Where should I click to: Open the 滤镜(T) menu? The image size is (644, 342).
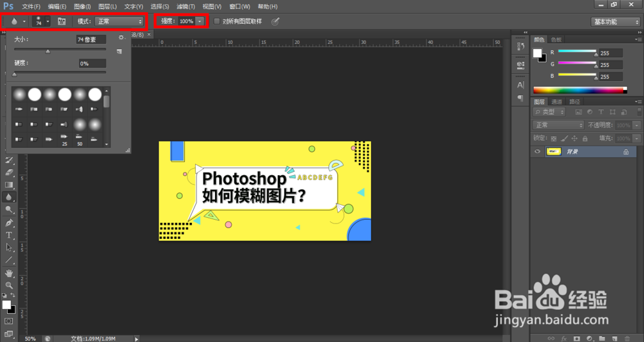185,6
